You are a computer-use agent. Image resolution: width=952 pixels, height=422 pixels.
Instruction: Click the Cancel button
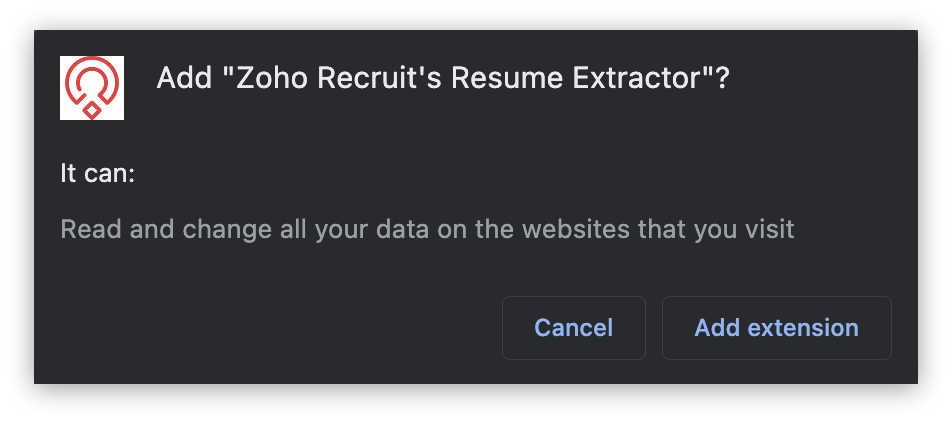[573, 327]
